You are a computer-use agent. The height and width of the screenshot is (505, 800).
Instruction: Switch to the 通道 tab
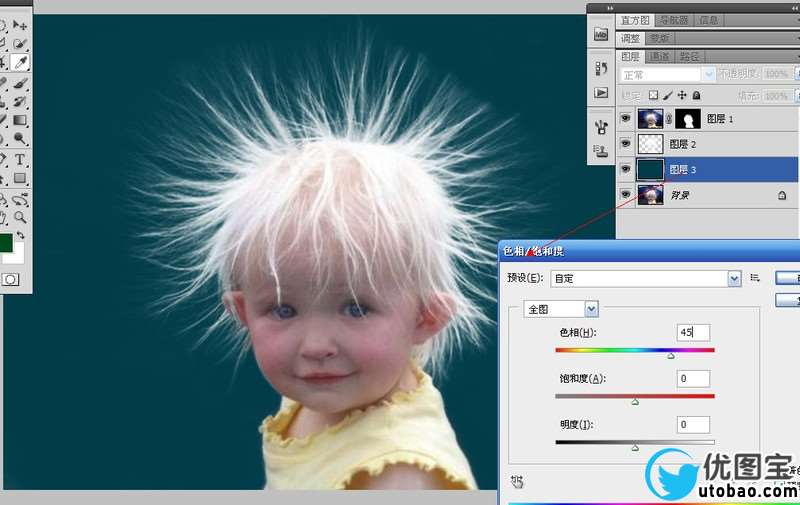pos(660,57)
